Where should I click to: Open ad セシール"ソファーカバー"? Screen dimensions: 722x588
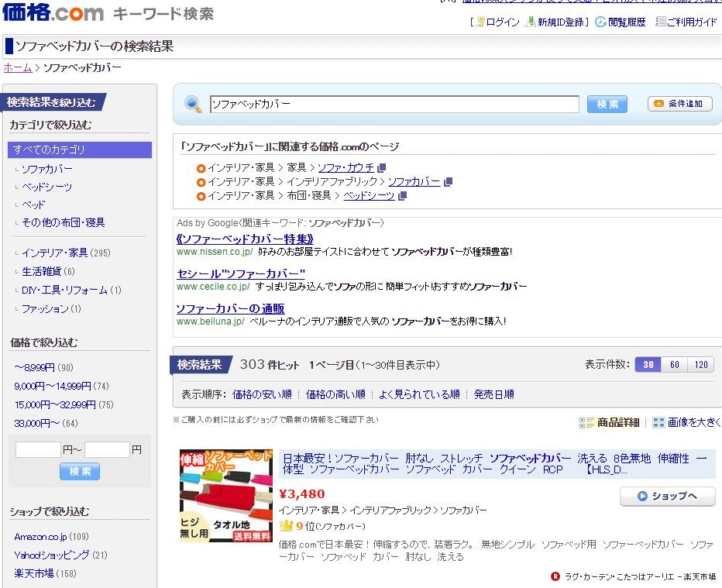pos(241,273)
